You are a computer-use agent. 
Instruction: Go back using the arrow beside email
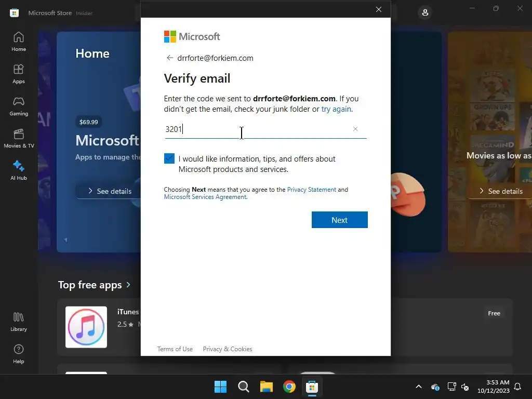click(170, 58)
